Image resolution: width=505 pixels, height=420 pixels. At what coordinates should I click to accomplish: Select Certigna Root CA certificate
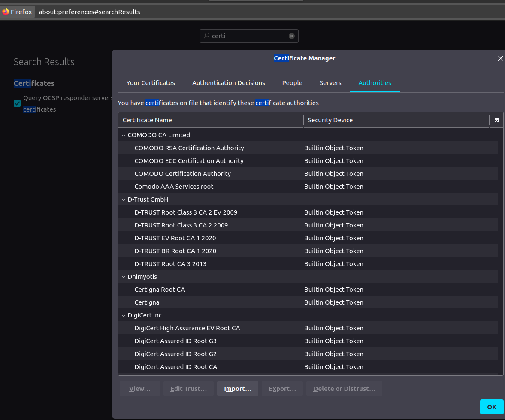[x=160, y=290]
